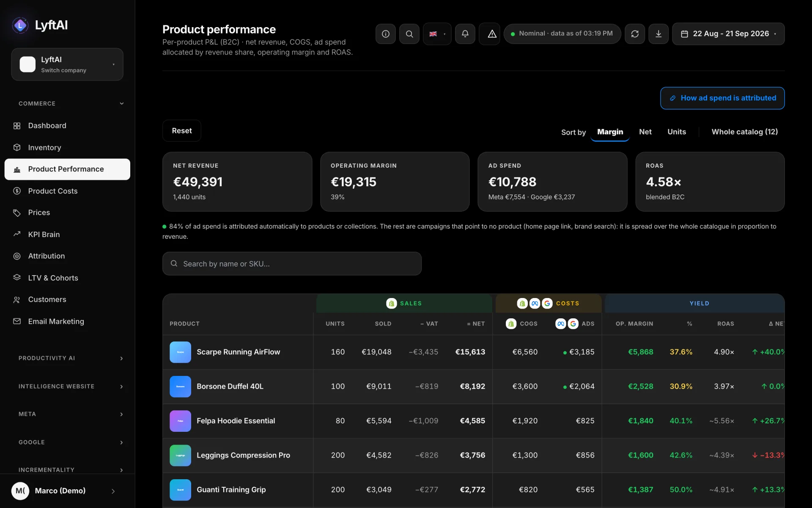Expand PRODUCTIVITY AI section
This screenshot has height=508, width=812.
71,358
